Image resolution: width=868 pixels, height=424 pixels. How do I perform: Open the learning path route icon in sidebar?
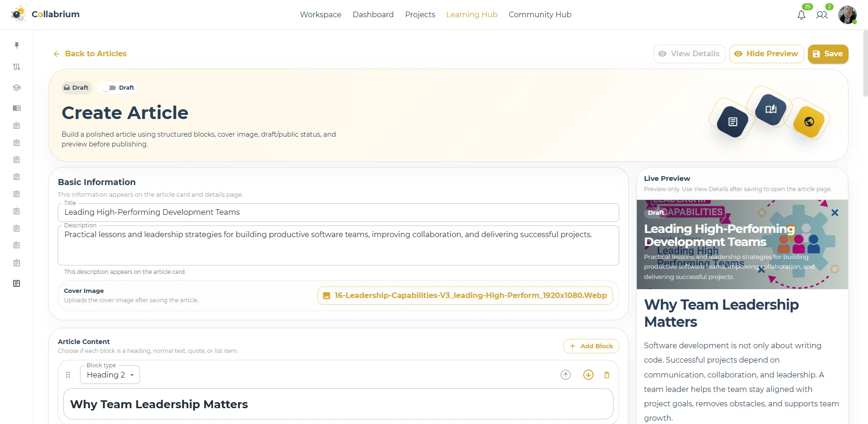point(17,66)
